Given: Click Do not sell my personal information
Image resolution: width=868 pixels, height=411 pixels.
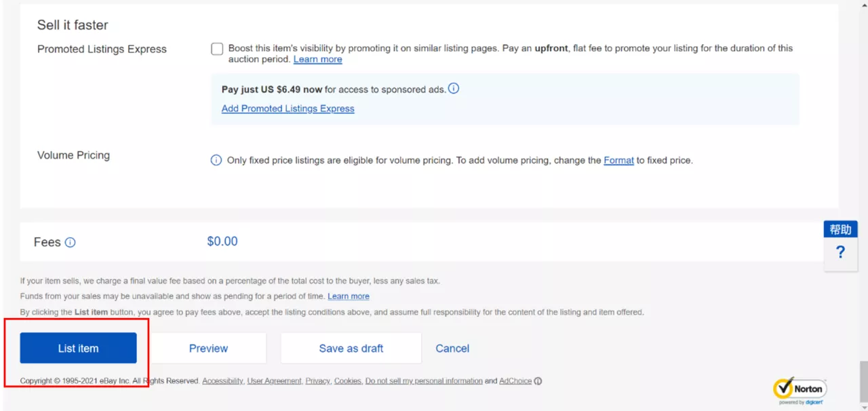Looking at the screenshot, I should [424, 381].
